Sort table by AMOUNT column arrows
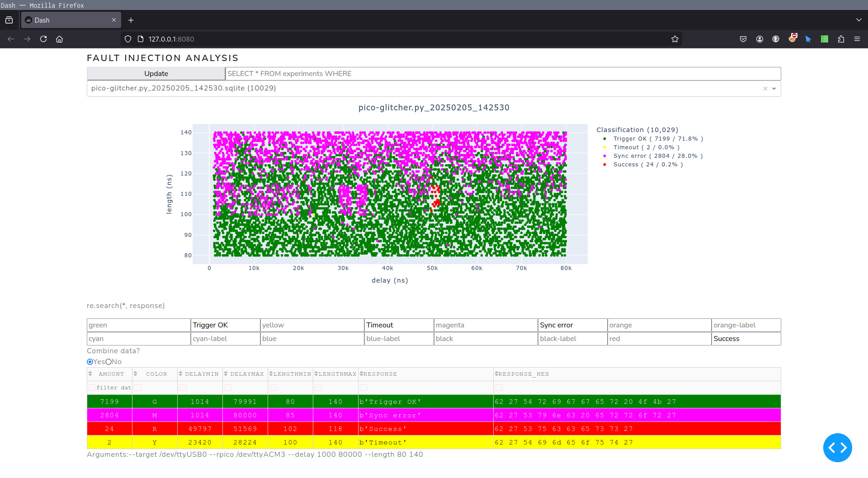 [90, 374]
